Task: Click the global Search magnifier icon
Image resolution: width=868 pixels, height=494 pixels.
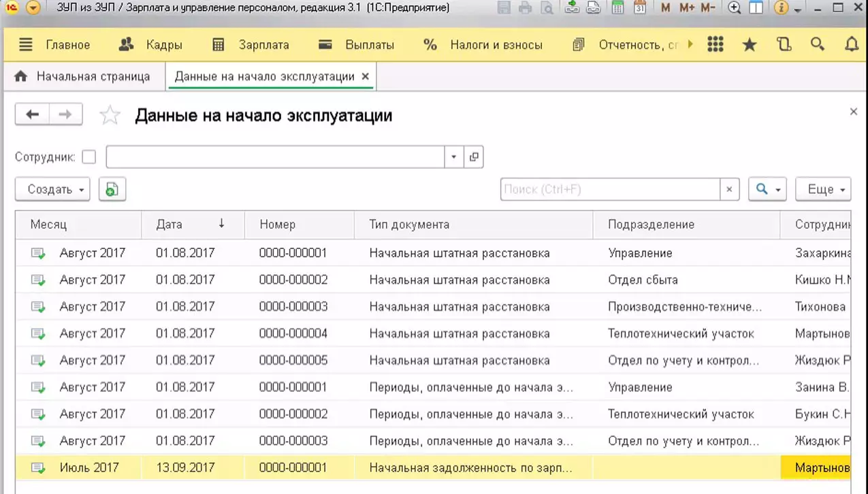Action: (x=818, y=45)
